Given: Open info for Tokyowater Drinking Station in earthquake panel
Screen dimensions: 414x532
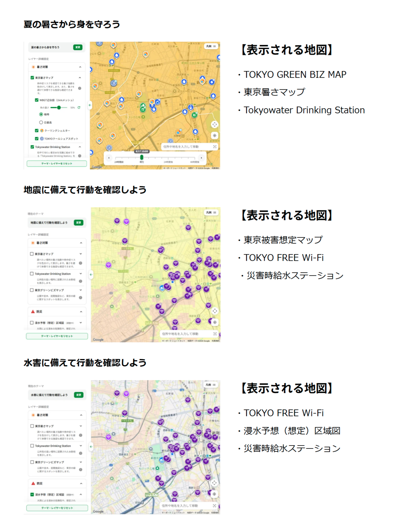Looking at the screenshot, I should (80, 281).
